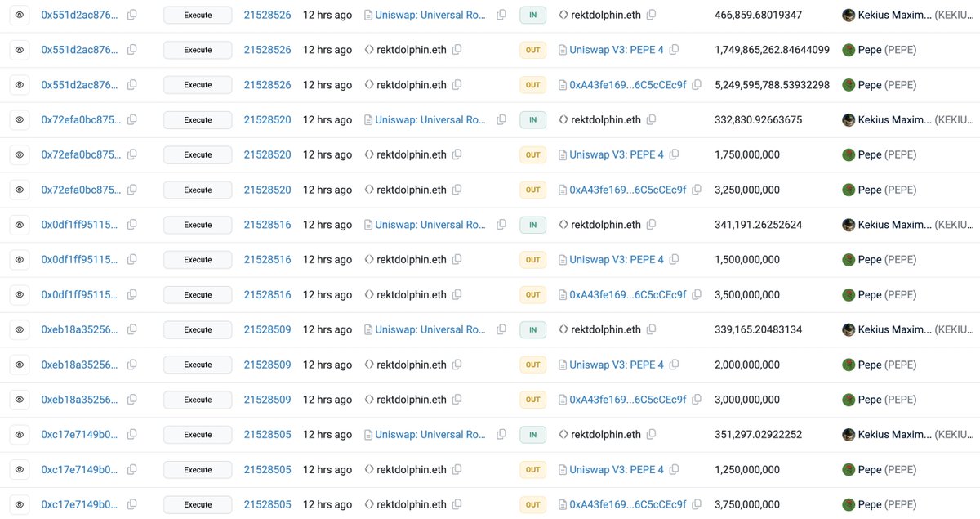Screen dimensions: 980x519
Task: Open eye preview for the 341,191.26252624 row
Action: click(20, 225)
